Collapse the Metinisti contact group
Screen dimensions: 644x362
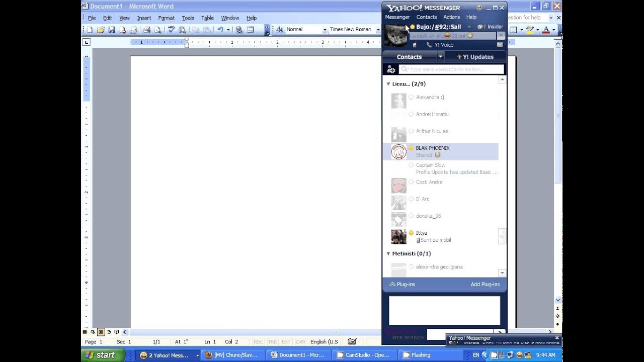coord(388,254)
